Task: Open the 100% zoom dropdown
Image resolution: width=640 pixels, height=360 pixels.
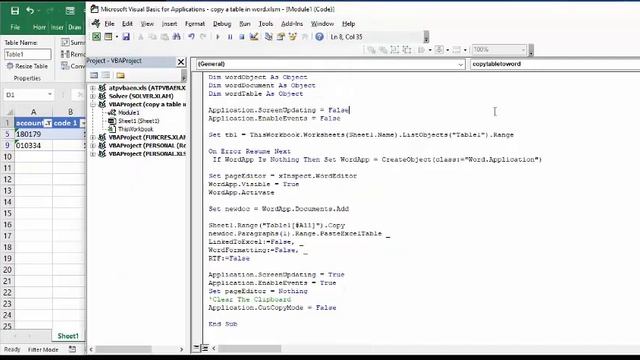Action: (523, 50)
